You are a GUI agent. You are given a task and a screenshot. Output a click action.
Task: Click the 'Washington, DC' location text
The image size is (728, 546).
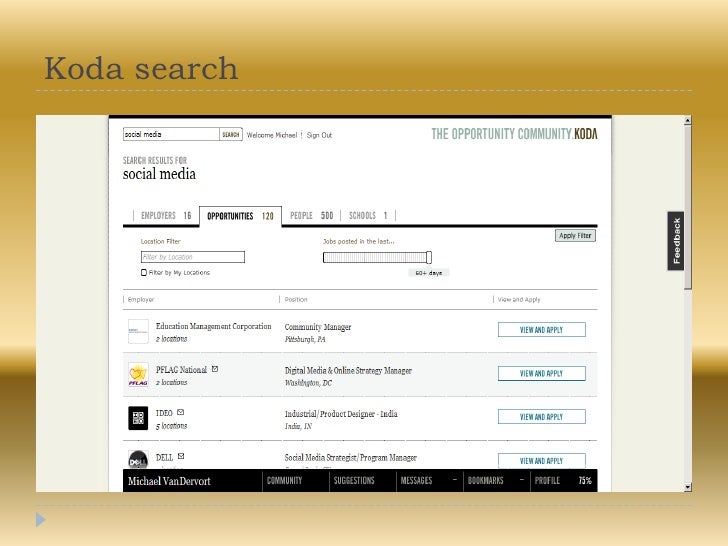(308, 383)
